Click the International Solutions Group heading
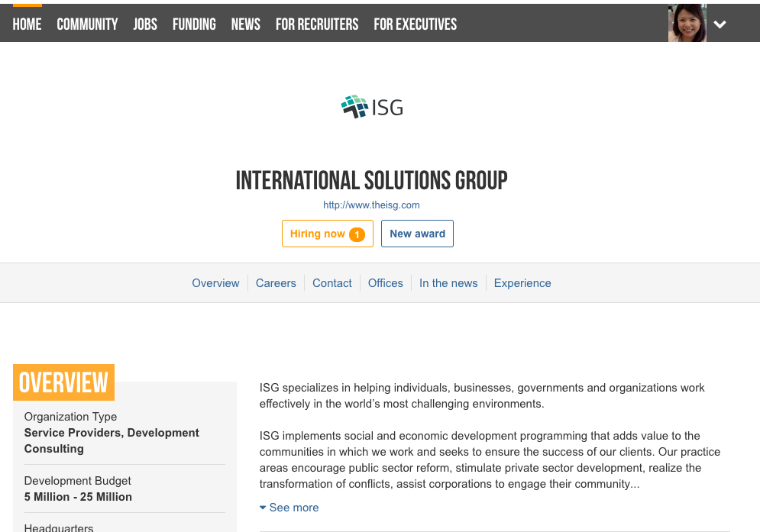This screenshot has height=532, width=760. (371, 180)
